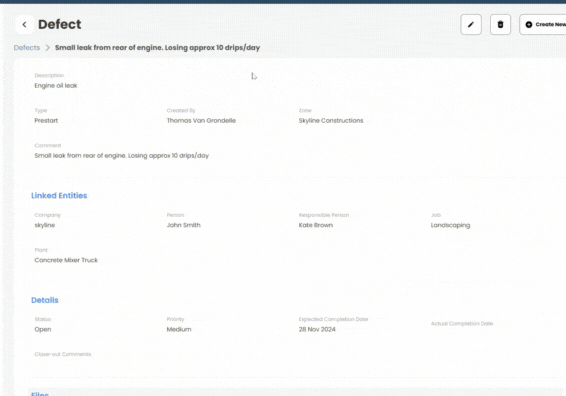Click the Details section heading

pos(45,300)
